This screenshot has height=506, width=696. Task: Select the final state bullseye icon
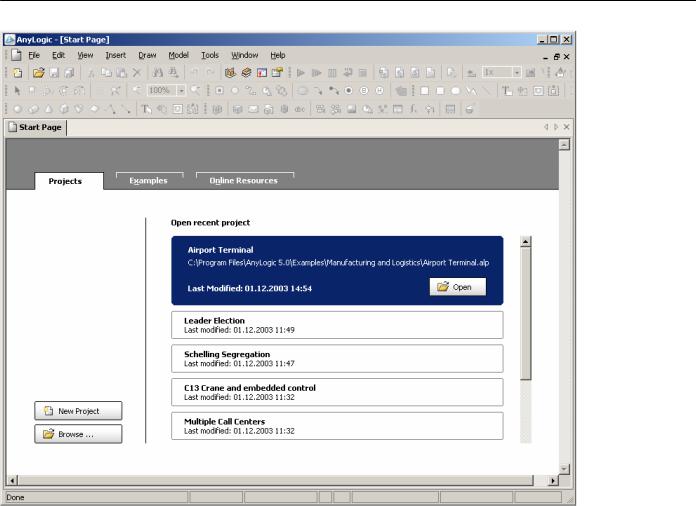coord(349,91)
